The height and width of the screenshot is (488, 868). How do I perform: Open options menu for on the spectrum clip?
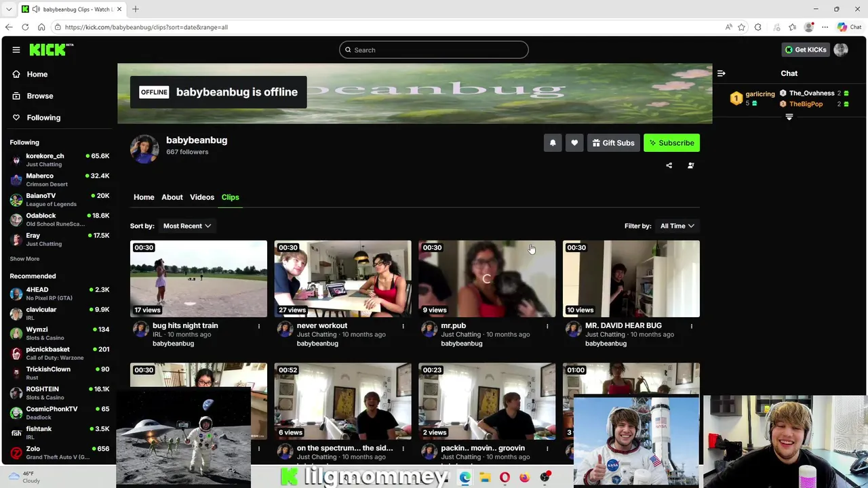coord(403,448)
